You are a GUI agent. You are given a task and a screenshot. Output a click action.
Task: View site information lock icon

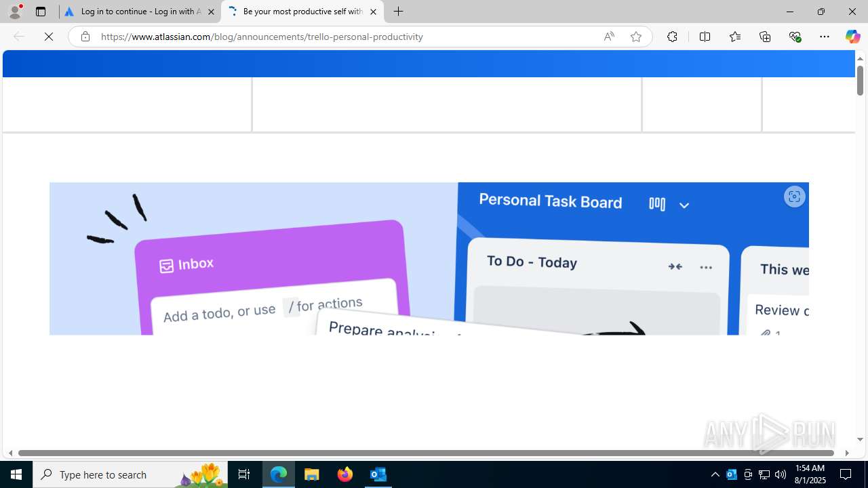[x=85, y=37]
